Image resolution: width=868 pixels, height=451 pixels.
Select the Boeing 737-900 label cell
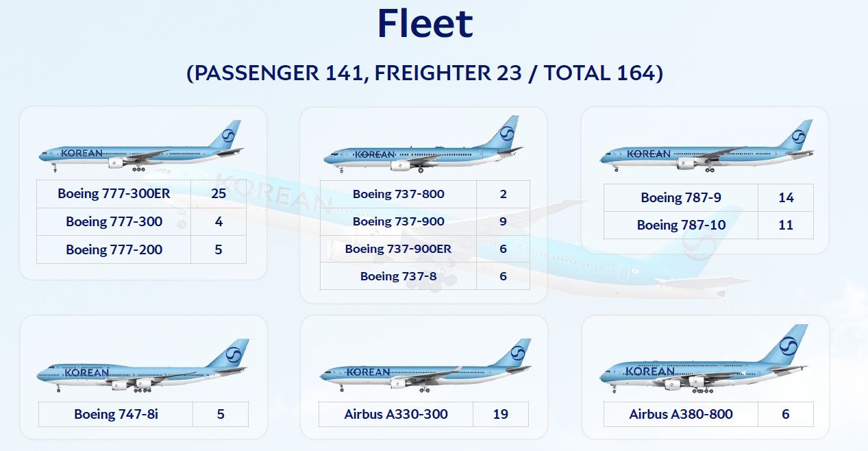(398, 222)
